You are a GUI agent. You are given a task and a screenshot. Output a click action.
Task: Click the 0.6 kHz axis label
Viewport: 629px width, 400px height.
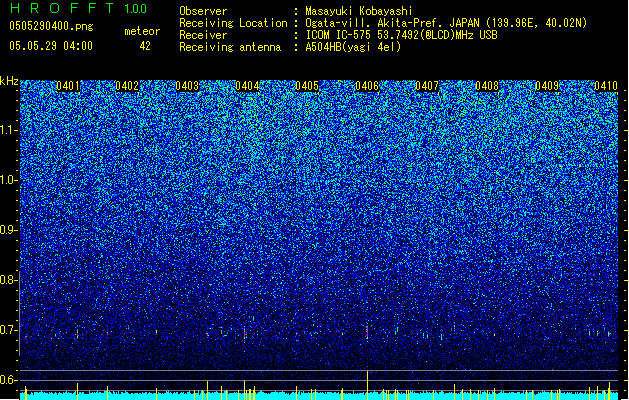coord(8,380)
